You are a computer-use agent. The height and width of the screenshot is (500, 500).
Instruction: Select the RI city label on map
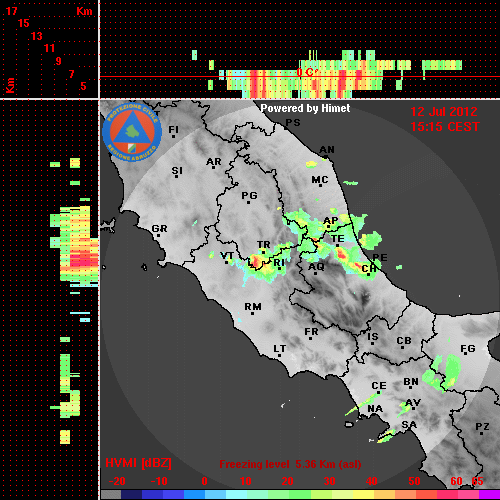[x=279, y=263]
